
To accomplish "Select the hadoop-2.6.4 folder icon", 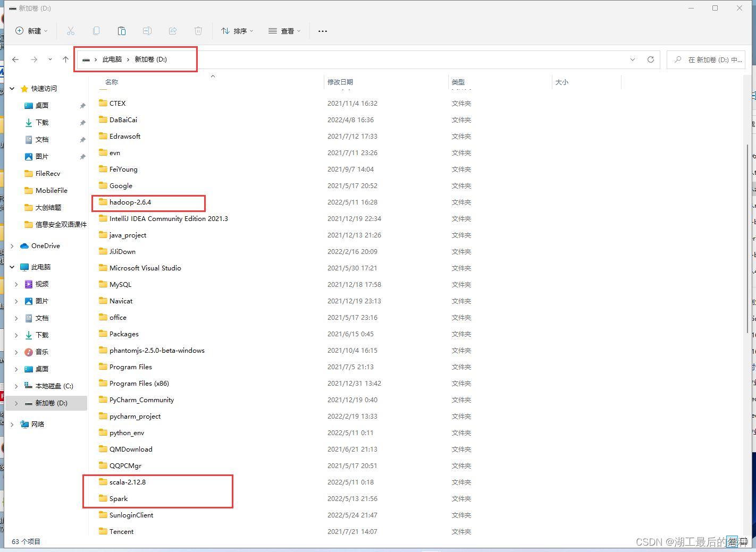I will pyautogui.click(x=103, y=202).
